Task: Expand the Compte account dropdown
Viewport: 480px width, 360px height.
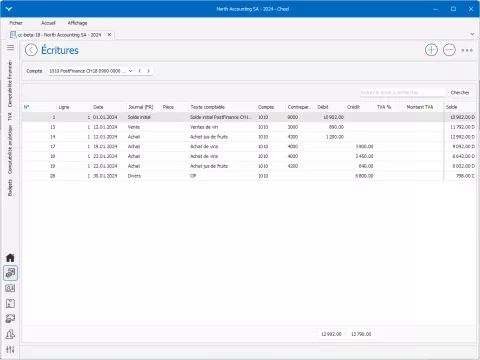Action: point(130,71)
